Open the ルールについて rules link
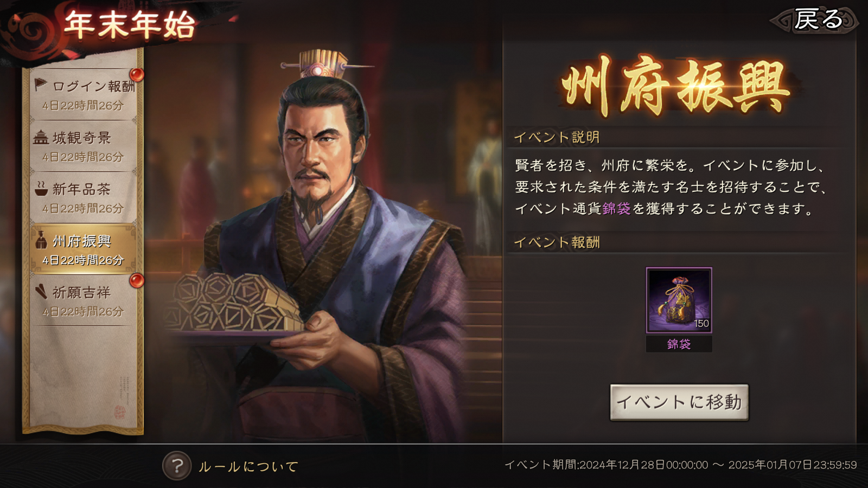The image size is (868, 488). (x=248, y=466)
